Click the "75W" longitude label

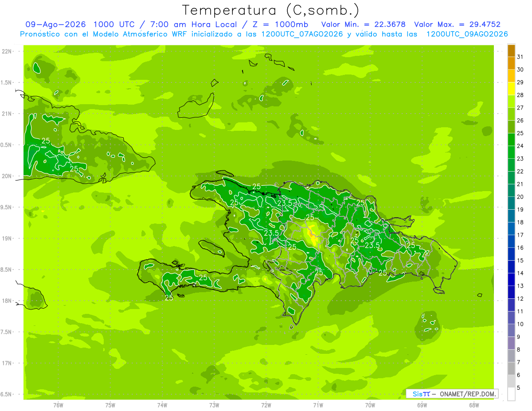[x=110, y=405]
